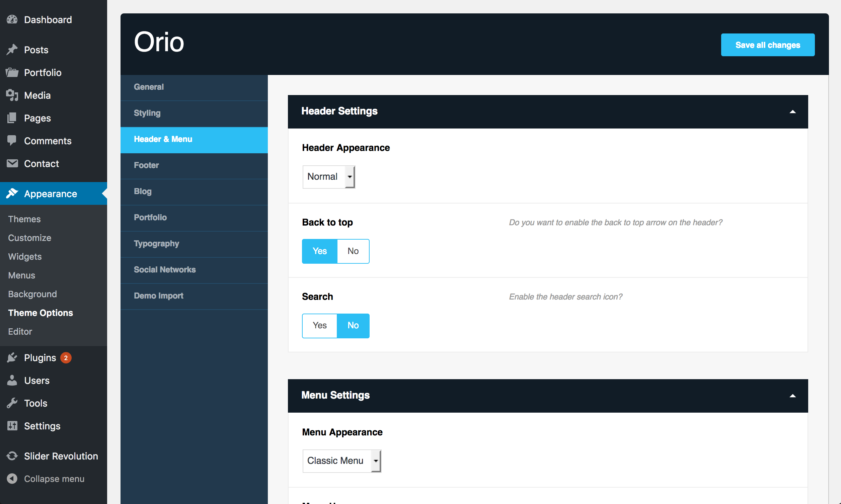Open Slider Revolution admin menu
The height and width of the screenshot is (504, 841).
61,456
